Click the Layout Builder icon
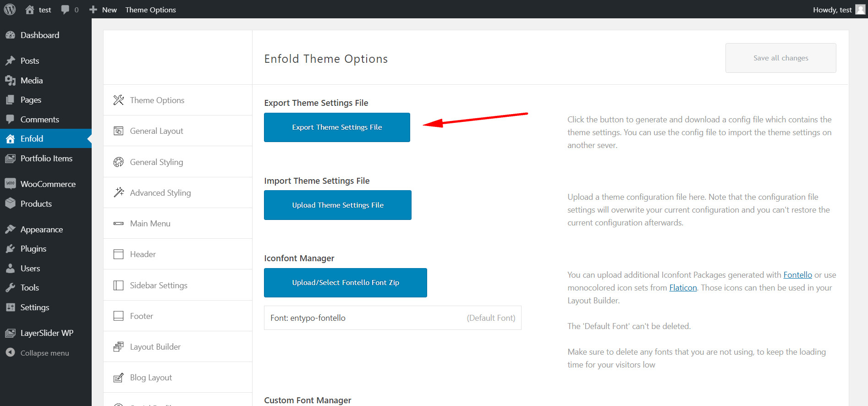 click(x=119, y=347)
